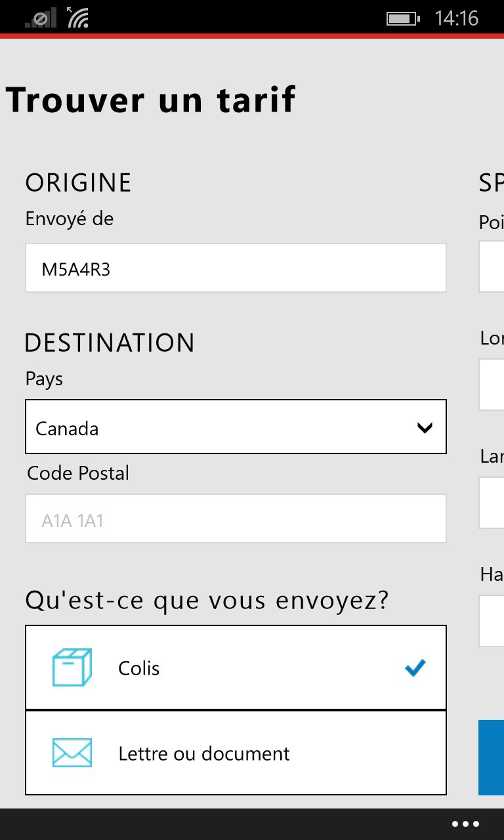Viewport: 504px width, 840px height.
Task: Select the Colis shipment option
Action: click(236, 667)
